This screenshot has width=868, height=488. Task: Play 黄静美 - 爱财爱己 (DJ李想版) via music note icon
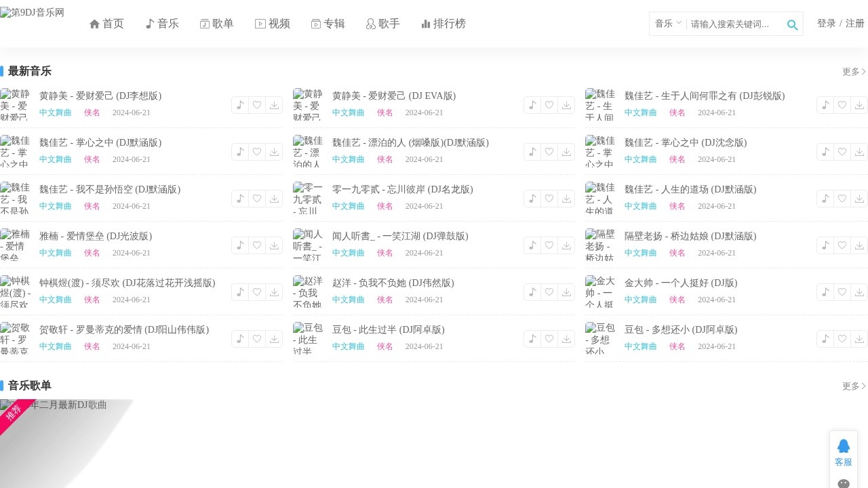[x=240, y=105]
